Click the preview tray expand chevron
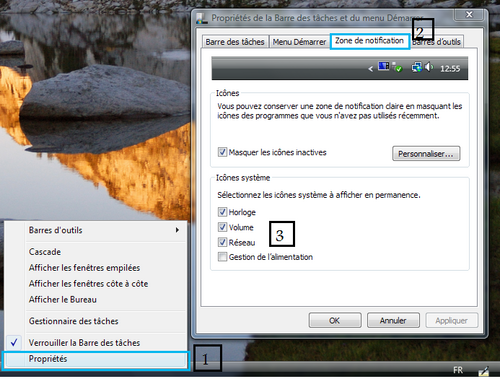The image size is (500, 379). click(371, 69)
